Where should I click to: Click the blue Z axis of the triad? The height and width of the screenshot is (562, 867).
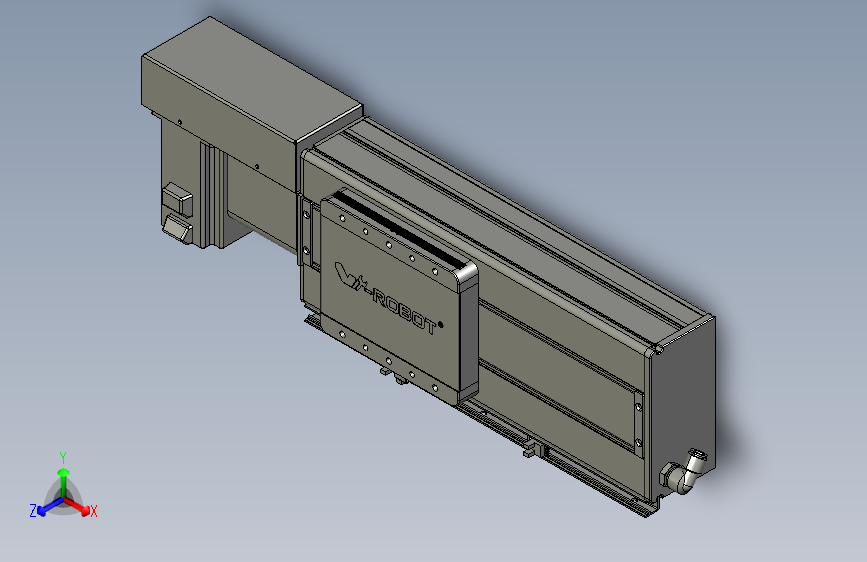click(50, 507)
